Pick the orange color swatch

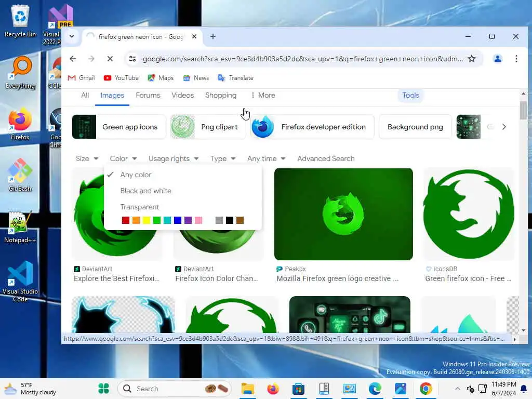[x=136, y=220]
